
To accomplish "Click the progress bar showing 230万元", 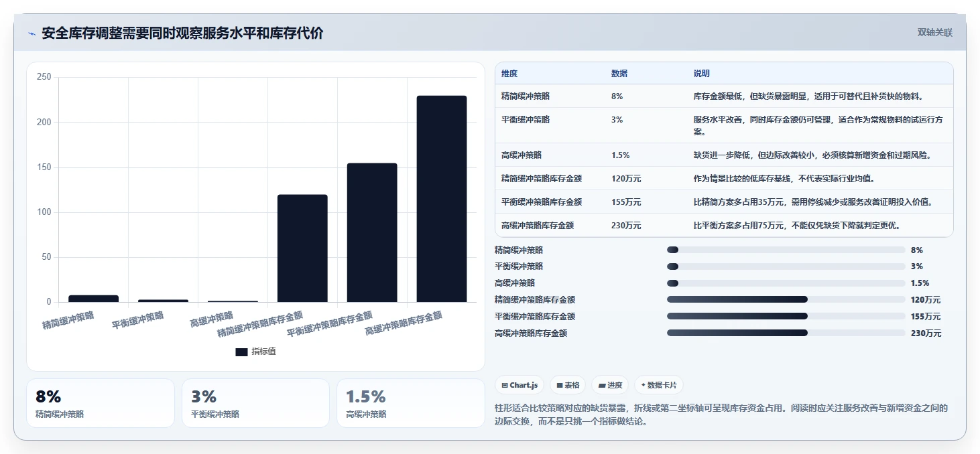I will tap(786, 333).
